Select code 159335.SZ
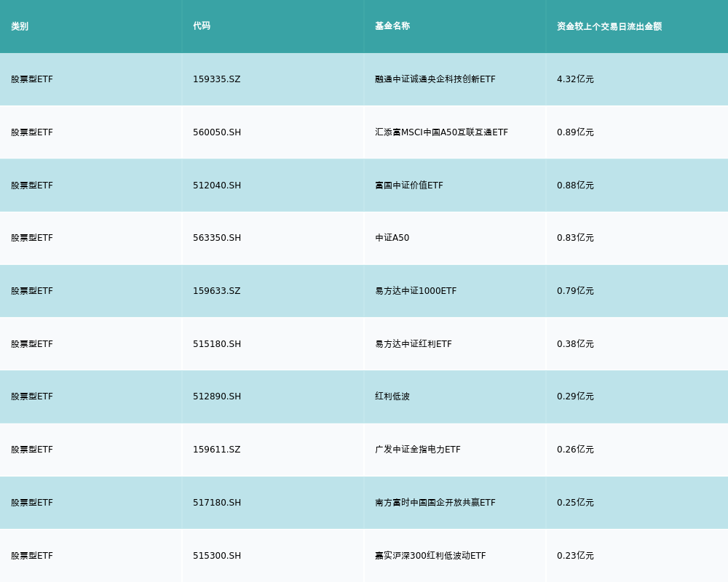The image size is (728, 582). point(217,79)
